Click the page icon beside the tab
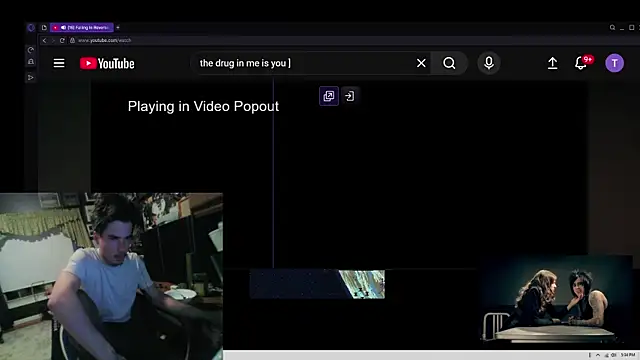640x360 pixels. click(44, 27)
